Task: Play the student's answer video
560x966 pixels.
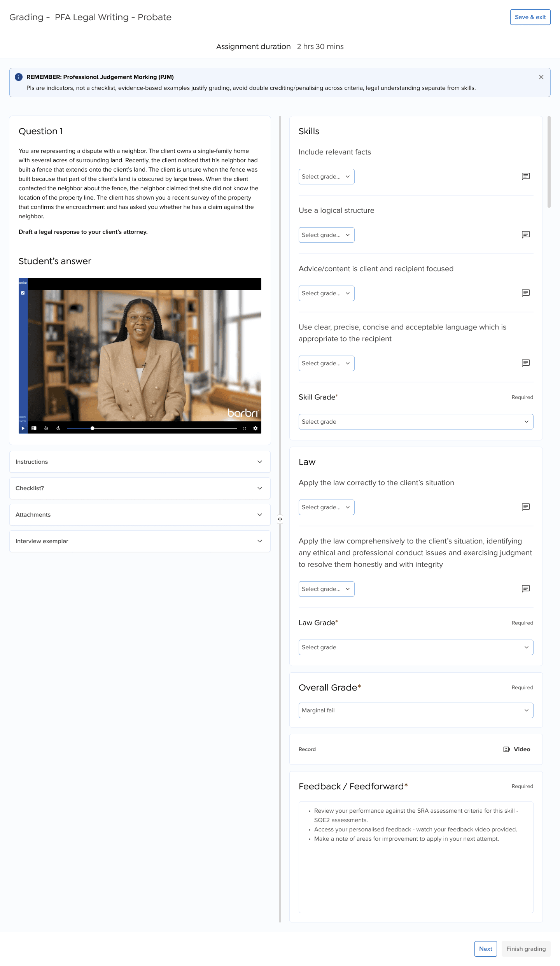Action: coord(23,428)
